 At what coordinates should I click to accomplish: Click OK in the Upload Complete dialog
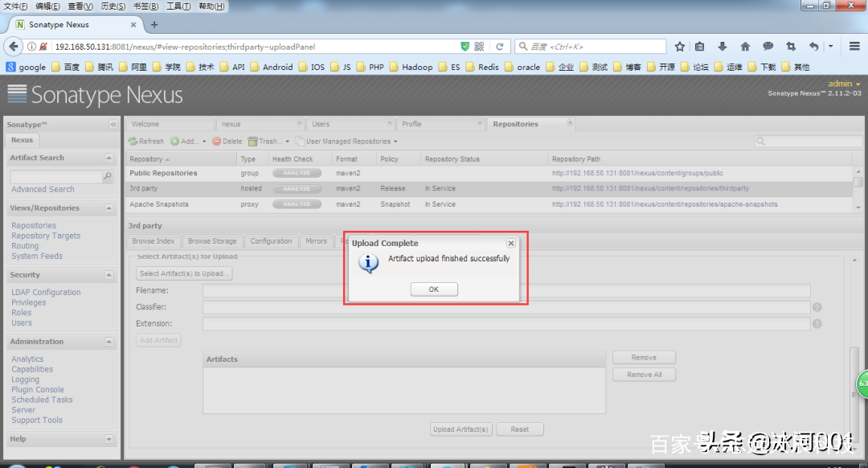pyautogui.click(x=434, y=289)
